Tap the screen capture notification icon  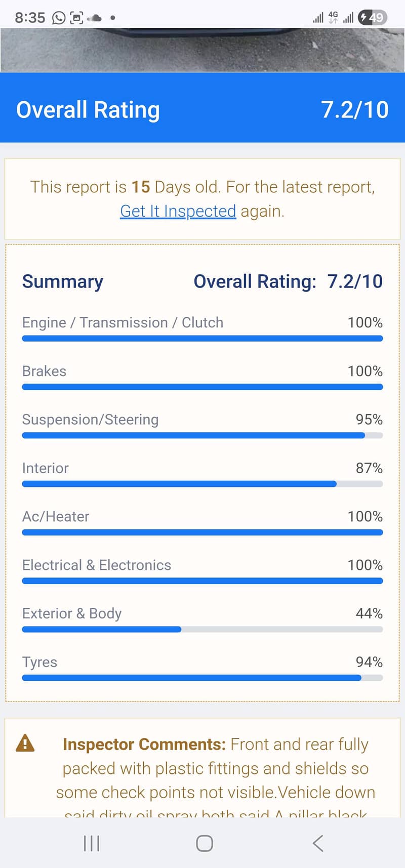pyautogui.click(x=76, y=18)
